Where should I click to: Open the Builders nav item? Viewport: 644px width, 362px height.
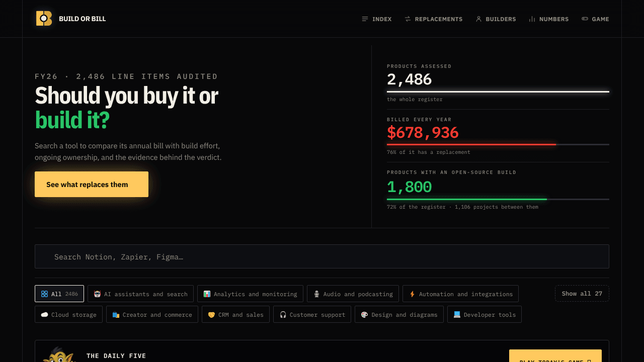coord(496,19)
